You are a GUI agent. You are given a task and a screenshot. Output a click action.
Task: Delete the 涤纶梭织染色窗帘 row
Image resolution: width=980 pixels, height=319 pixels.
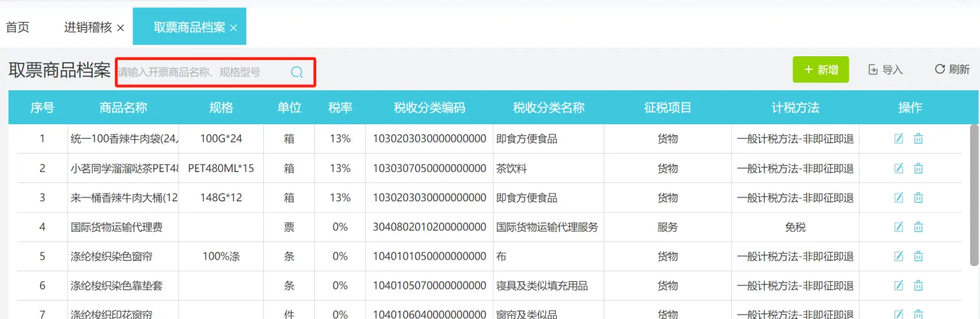coord(918,256)
